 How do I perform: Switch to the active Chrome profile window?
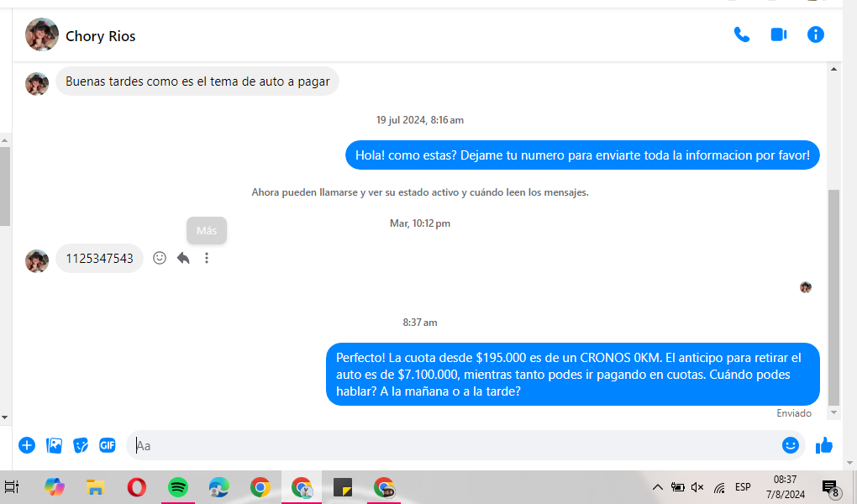point(302,487)
